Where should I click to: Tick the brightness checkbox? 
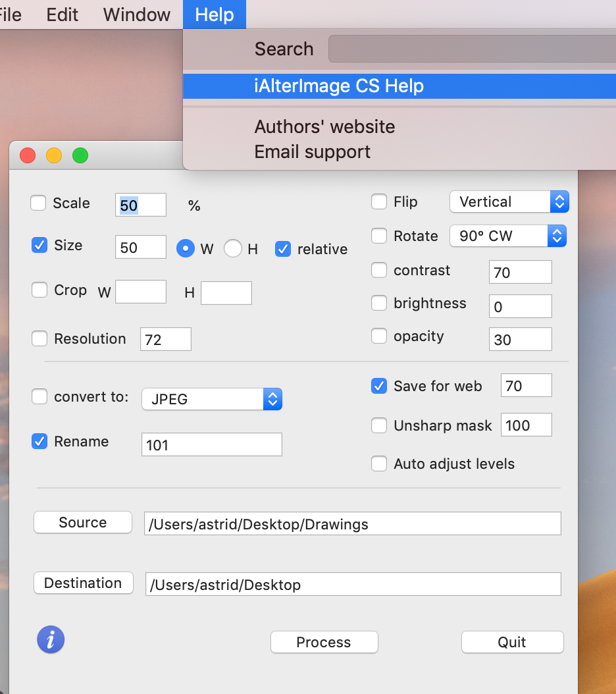tap(379, 303)
